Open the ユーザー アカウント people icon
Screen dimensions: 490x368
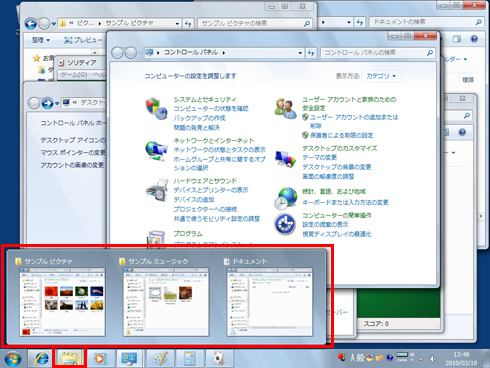click(285, 108)
